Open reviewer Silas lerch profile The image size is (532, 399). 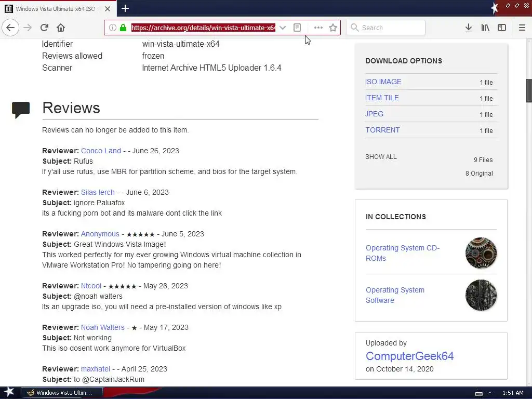pos(98,192)
